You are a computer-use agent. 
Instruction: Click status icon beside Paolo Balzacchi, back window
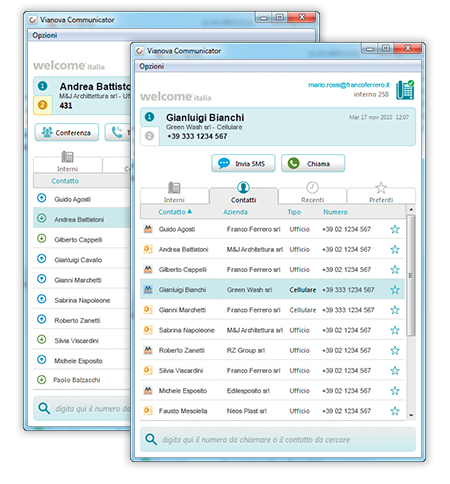point(42,379)
